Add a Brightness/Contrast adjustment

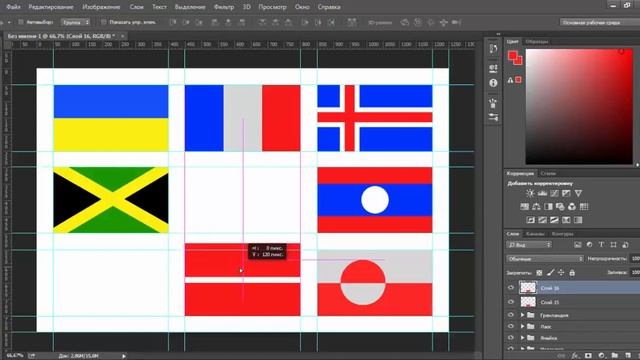point(530,193)
